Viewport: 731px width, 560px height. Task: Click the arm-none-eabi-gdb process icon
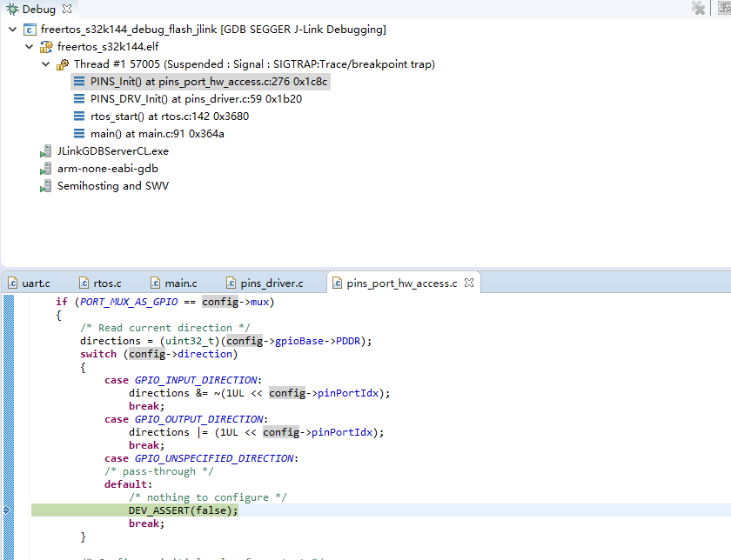coord(45,169)
